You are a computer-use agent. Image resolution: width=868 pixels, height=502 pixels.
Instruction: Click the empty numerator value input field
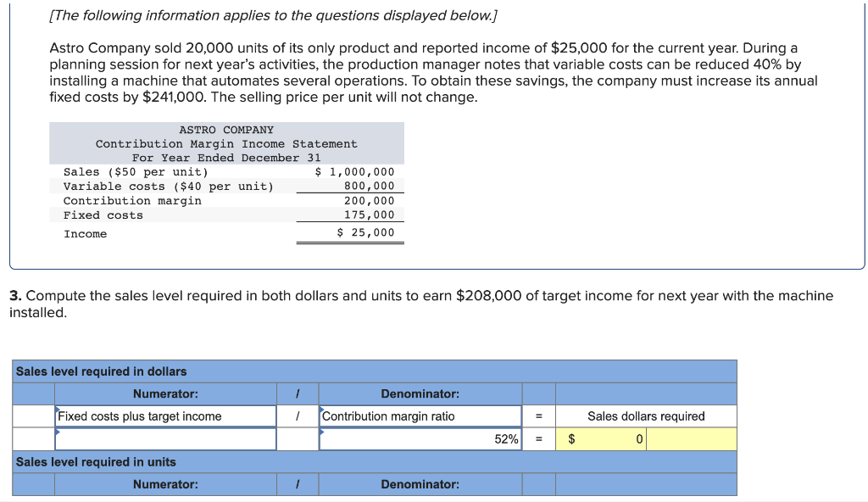point(165,439)
